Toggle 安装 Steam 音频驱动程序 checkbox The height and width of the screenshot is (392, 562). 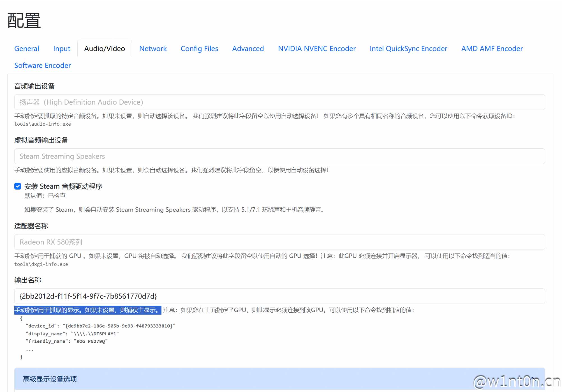(x=18, y=186)
